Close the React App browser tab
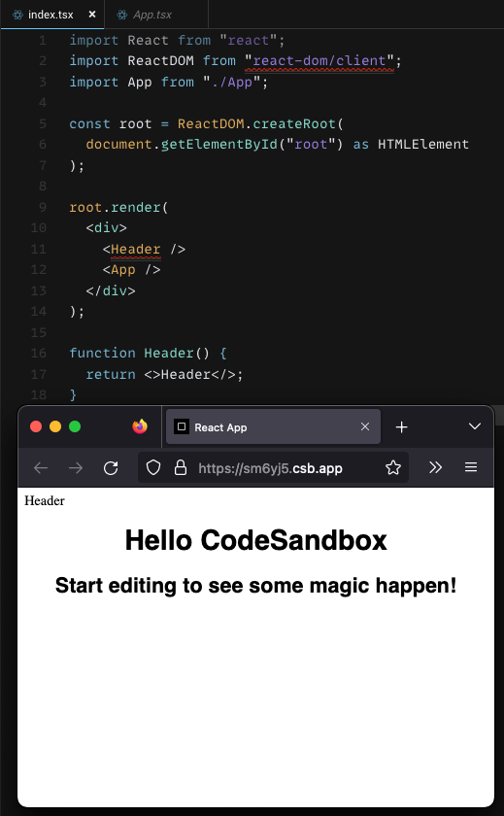This screenshot has height=816, width=504. 365,426
